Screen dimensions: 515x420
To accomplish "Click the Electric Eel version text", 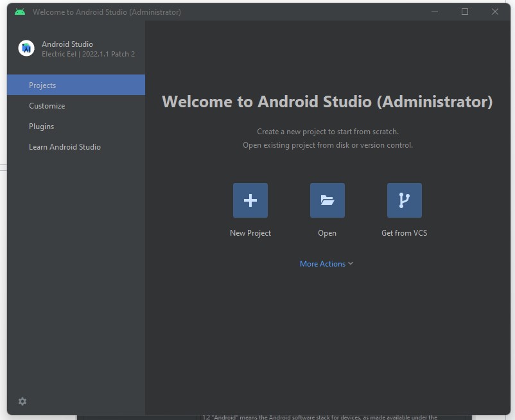I will pos(89,54).
